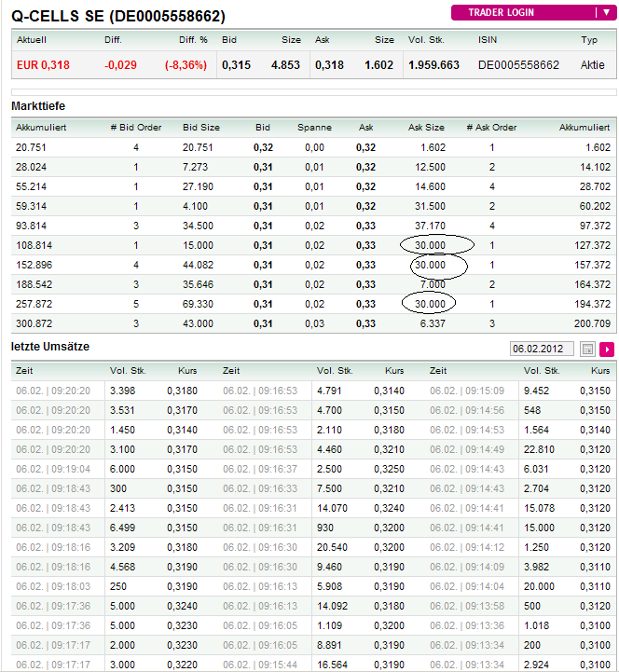Click the 'Ask Size' column header
Screen dimensions: 619x672
coord(427,128)
